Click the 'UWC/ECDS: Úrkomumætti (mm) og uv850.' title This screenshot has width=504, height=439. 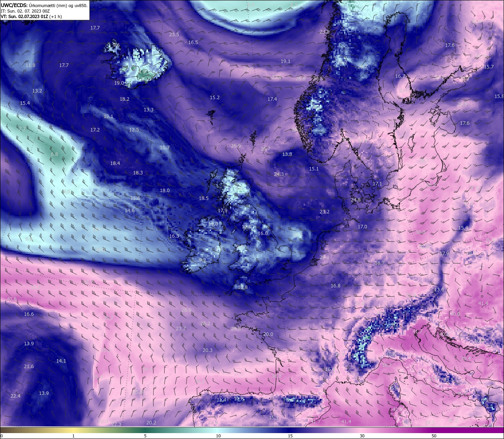pos(44,5)
